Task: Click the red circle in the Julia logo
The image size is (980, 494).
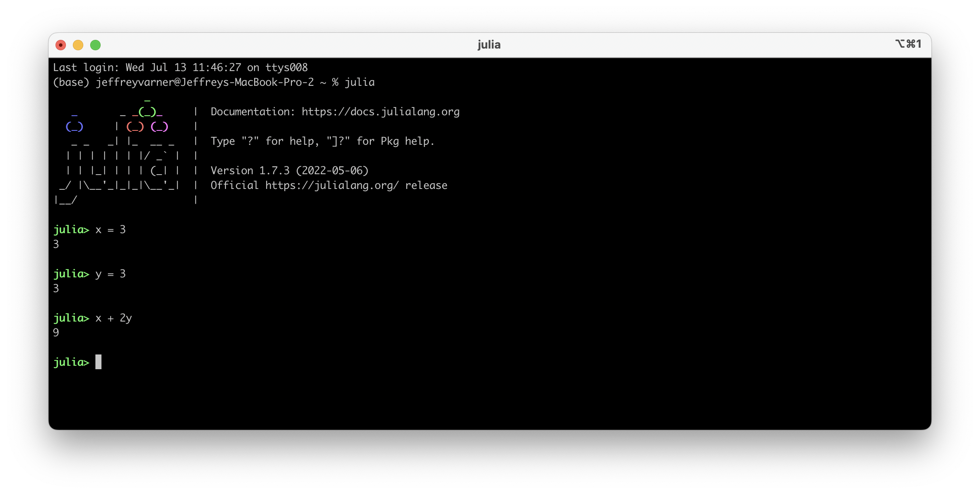Action: tap(135, 127)
